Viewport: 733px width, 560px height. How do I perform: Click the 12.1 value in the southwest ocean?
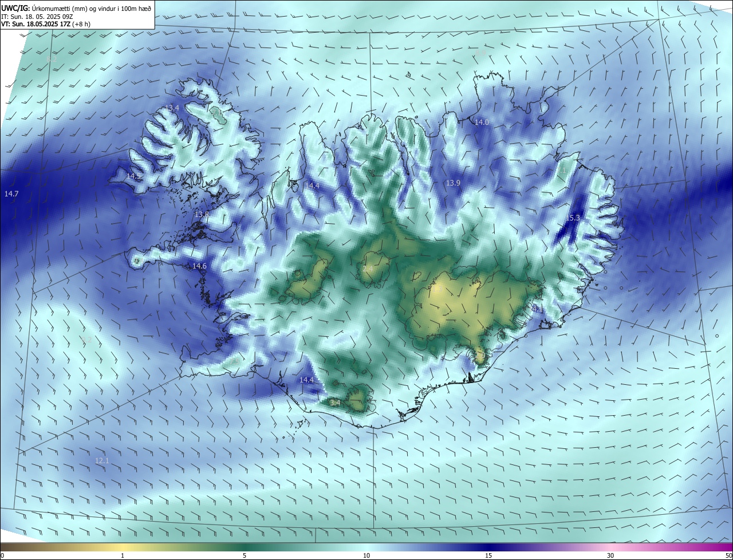(x=102, y=460)
